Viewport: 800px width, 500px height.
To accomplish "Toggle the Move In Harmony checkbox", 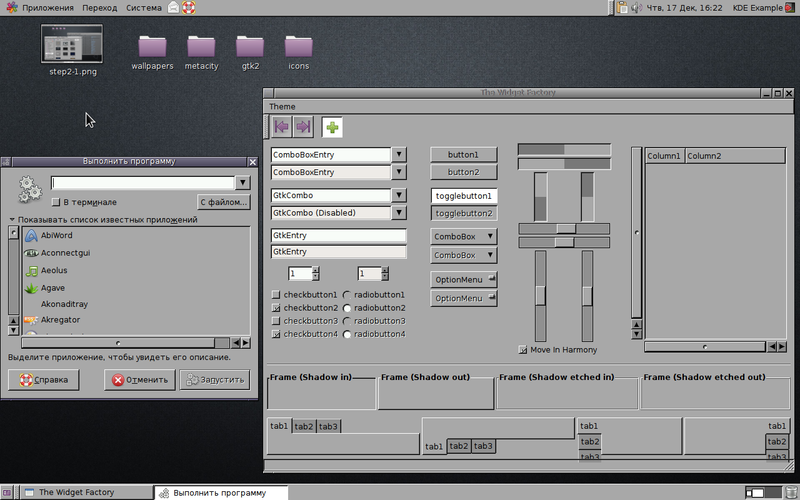I will (x=522, y=349).
